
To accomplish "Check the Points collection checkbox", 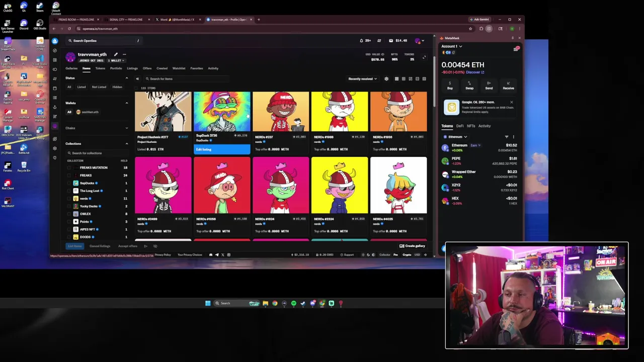I will coord(69,222).
